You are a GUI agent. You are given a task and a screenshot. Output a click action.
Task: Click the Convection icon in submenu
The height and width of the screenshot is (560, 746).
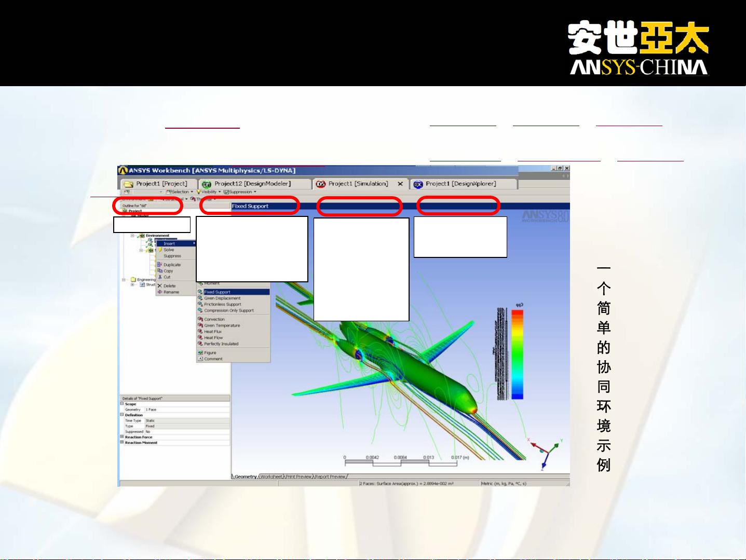tap(200, 319)
